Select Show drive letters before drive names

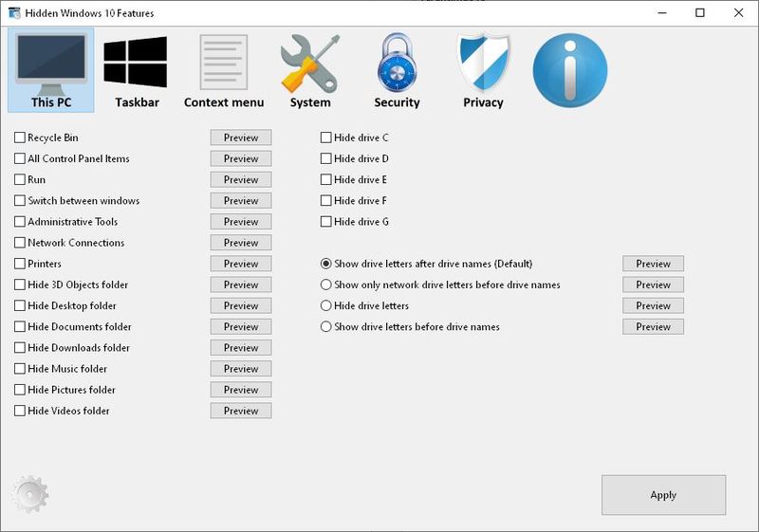point(325,327)
